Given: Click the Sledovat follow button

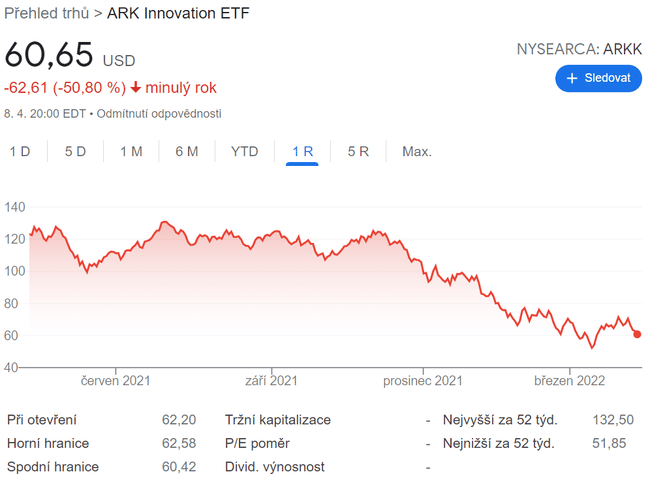Looking at the screenshot, I should [x=598, y=78].
